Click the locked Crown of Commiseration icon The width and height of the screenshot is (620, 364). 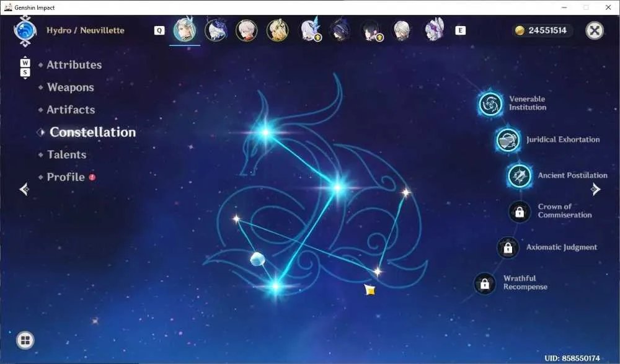(x=520, y=211)
